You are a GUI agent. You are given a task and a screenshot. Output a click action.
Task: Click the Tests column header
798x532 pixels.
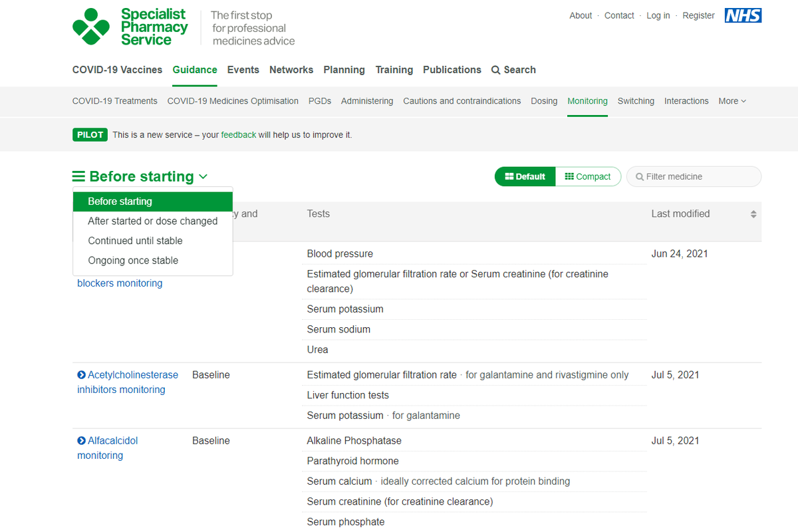(319, 214)
